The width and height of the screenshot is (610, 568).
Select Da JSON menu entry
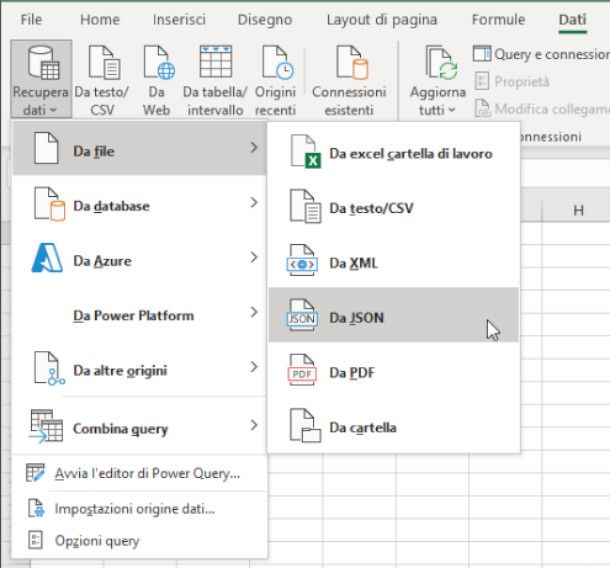point(394,315)
